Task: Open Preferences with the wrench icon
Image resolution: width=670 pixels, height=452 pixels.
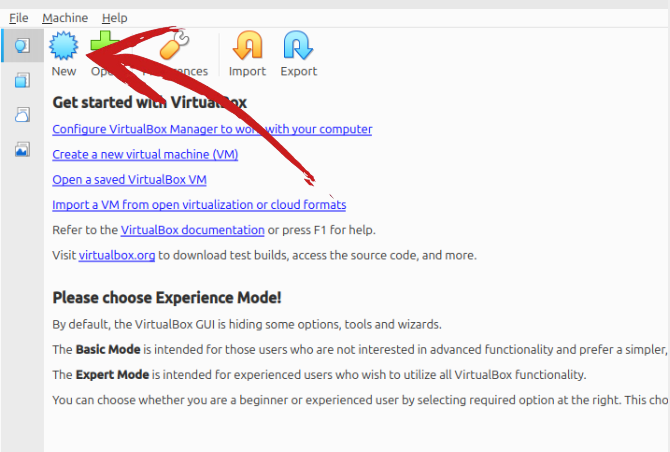Action: pyautogui.click(x=174, y=45)
